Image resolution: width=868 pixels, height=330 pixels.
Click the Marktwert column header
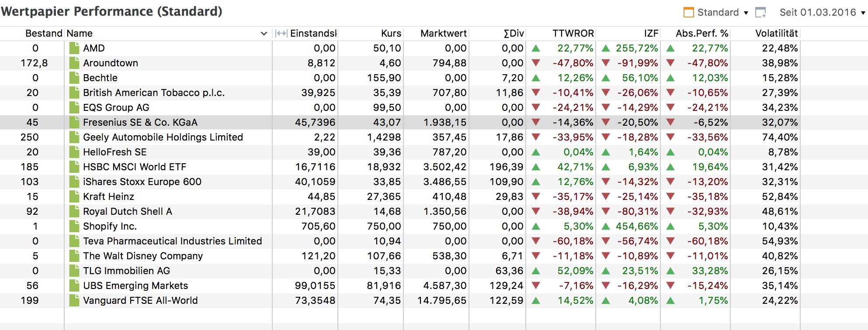(x=443, y=34)
